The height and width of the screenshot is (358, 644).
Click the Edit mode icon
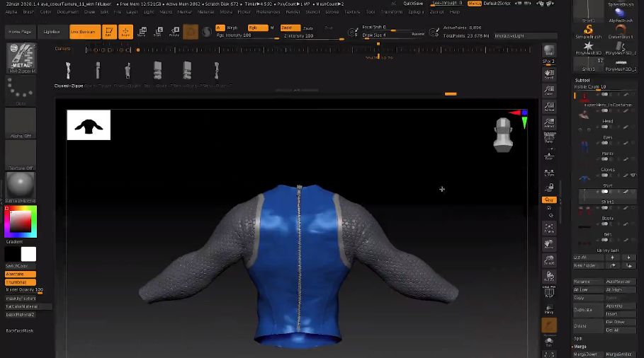point(109,32)
